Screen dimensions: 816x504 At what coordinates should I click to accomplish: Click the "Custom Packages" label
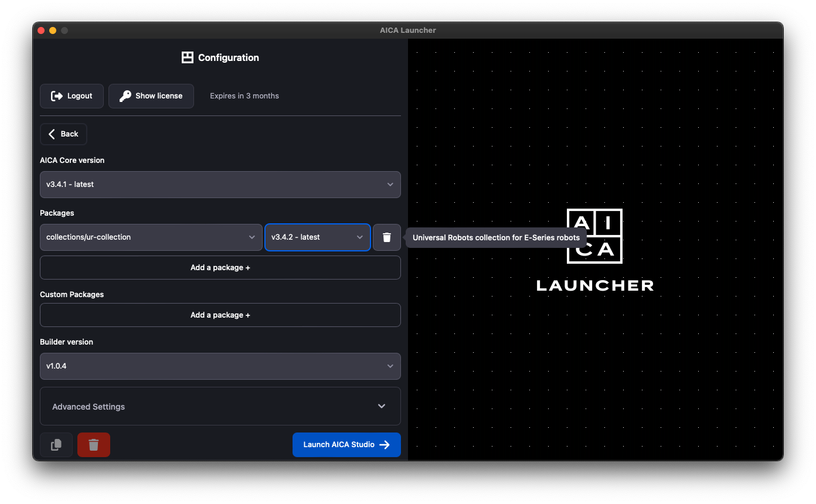click(x=72, y=294)
